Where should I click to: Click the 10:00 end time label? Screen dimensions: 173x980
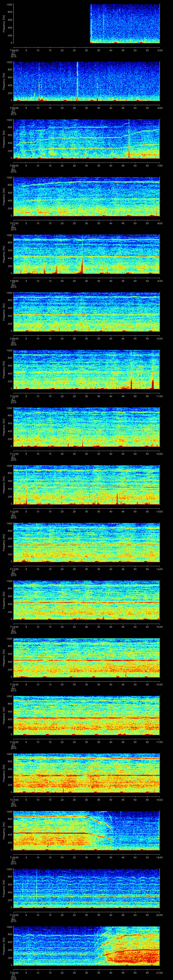pos(159,338)
